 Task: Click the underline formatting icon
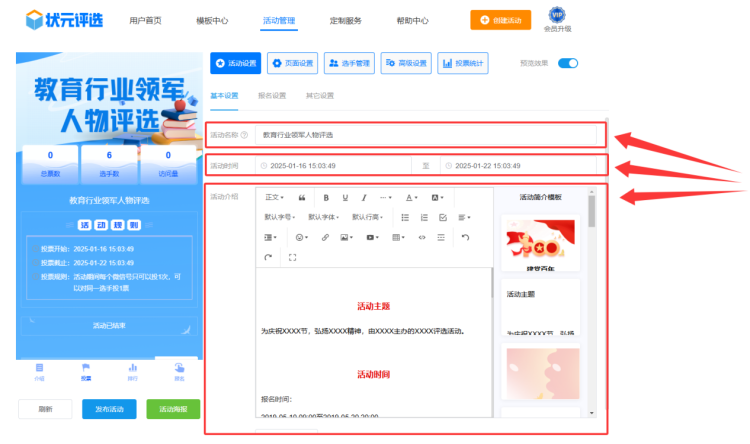point(345,197)
